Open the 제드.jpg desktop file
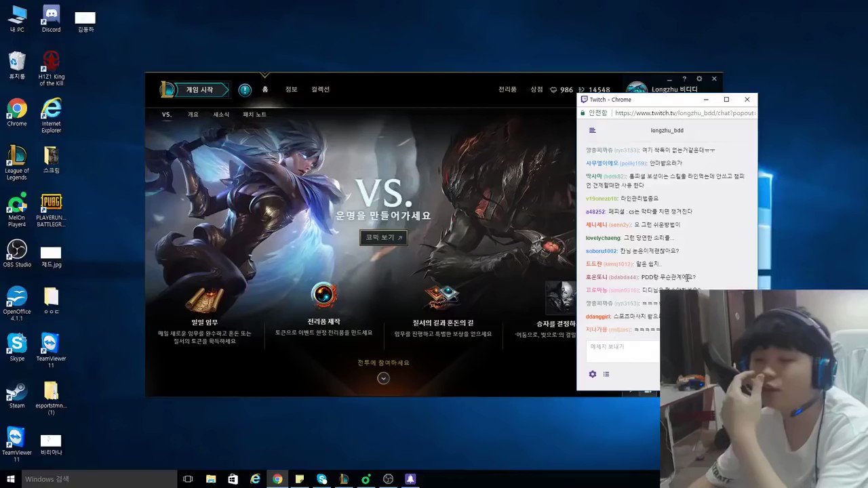 click(51, 257)
